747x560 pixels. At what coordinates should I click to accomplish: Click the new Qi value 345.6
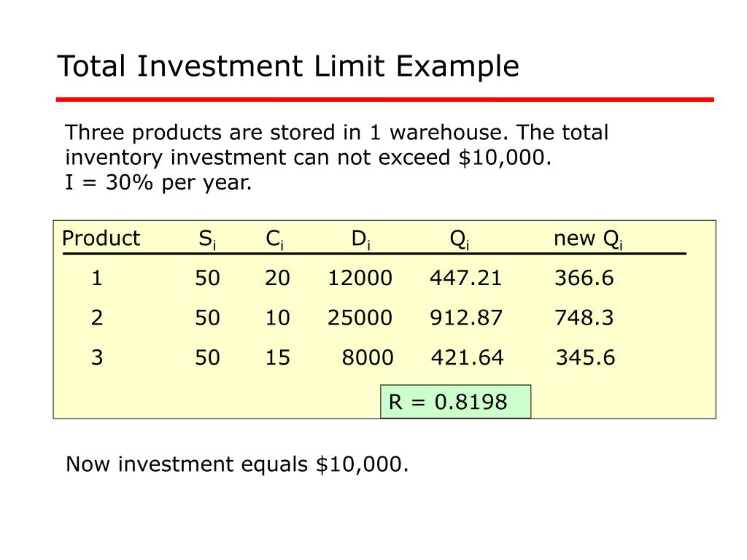point(586,357)
